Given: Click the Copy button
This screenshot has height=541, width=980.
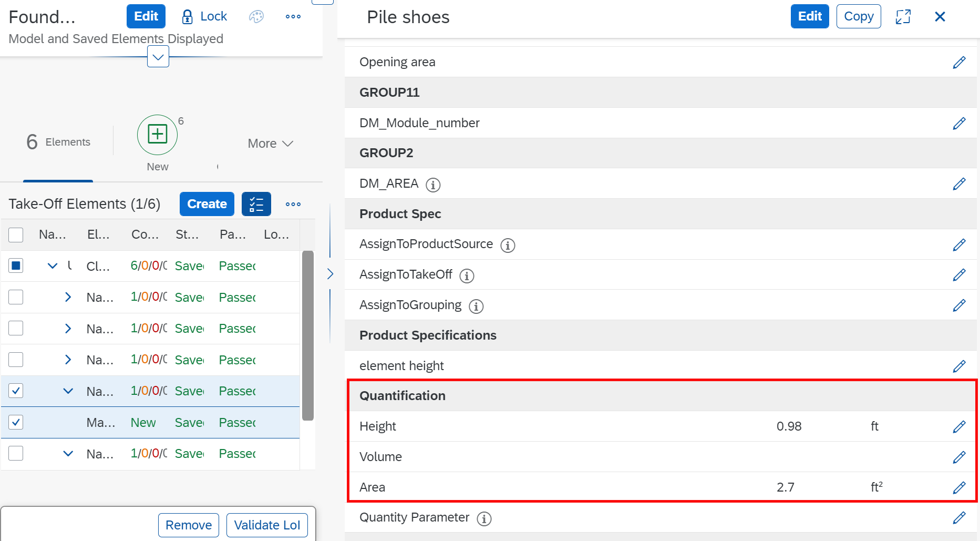Looking at the screenshot, I should (859, 16).
